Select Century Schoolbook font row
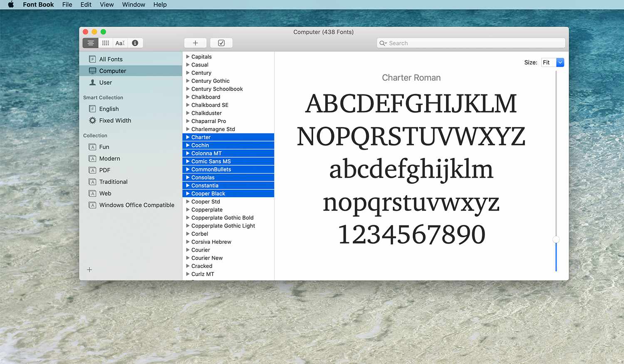This screenshot has width=624, height=364. tap(228, 89)
